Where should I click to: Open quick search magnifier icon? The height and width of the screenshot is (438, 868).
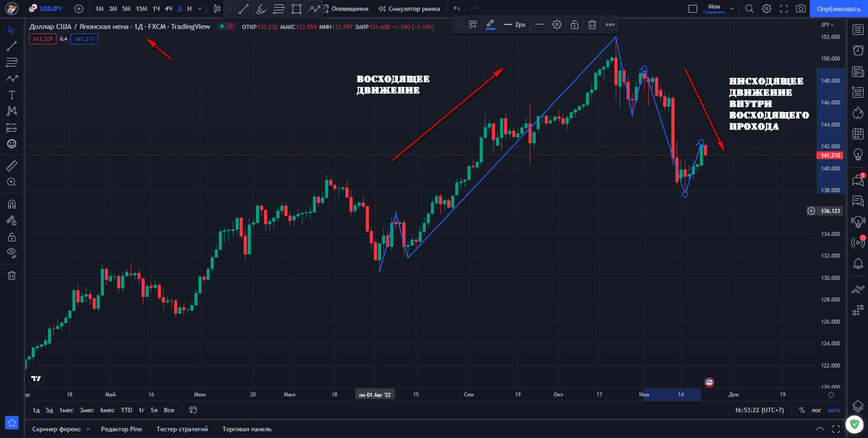[749, 9]
